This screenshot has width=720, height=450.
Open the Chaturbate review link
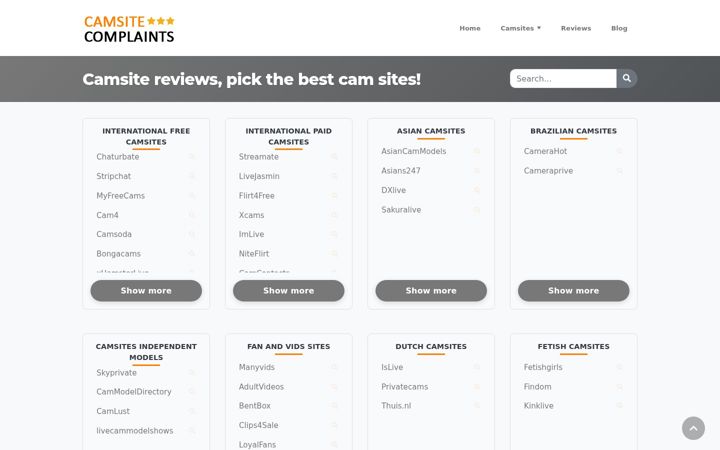pos(118,157)
